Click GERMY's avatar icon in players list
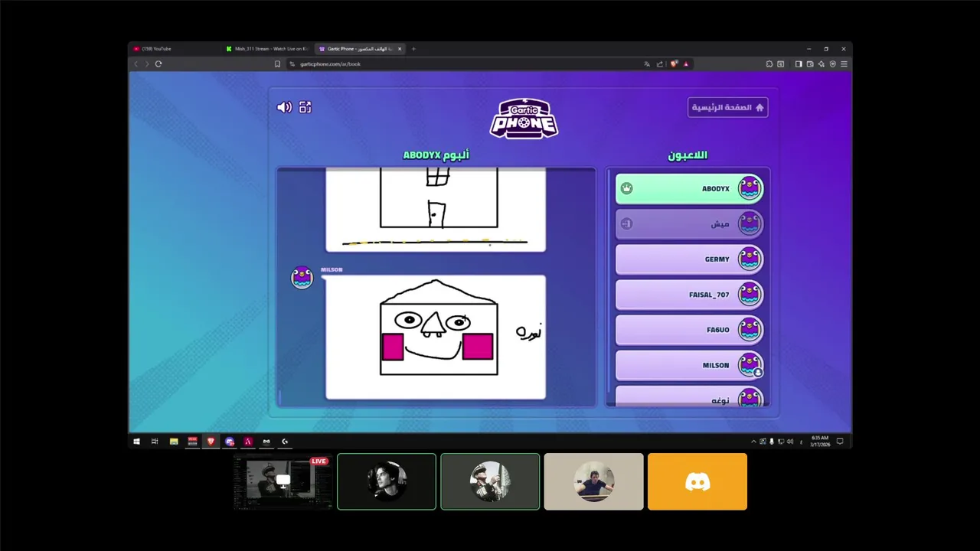 point(750,259)
